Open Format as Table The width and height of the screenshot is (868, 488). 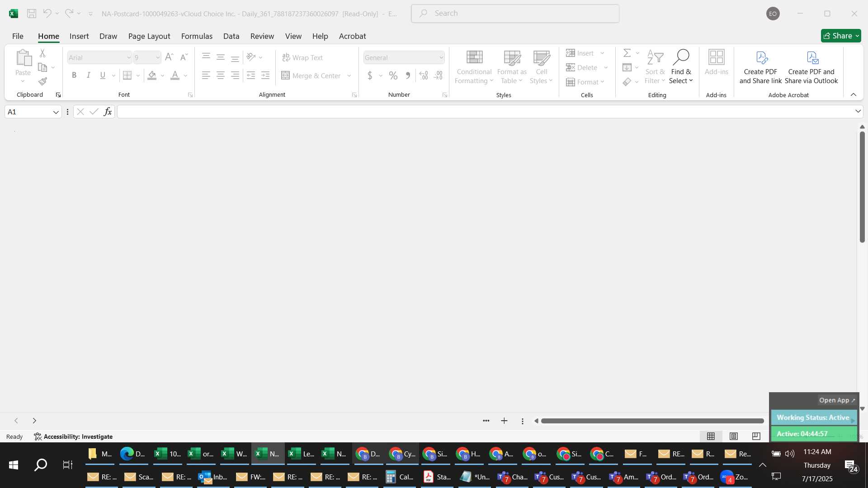tap(512, 67)
